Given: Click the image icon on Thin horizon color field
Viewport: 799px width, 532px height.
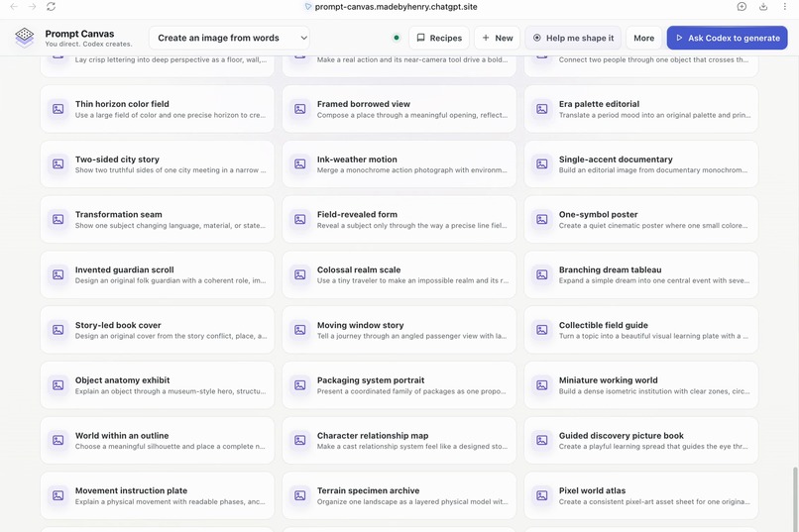Looking at the screenshot, I should 58,109.
